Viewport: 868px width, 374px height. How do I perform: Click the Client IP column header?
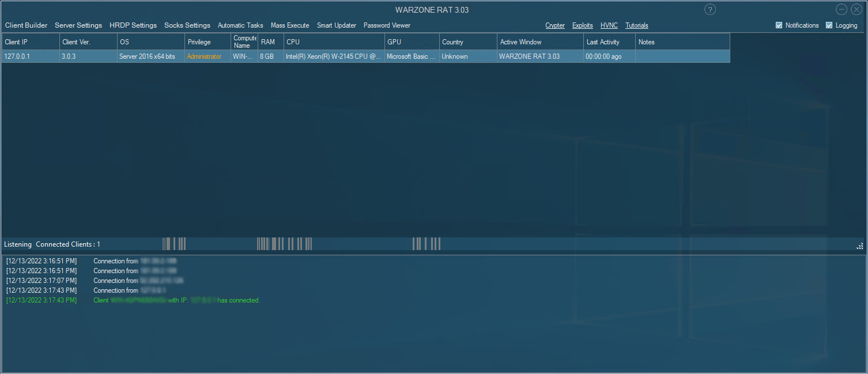(x=31, y=41)
